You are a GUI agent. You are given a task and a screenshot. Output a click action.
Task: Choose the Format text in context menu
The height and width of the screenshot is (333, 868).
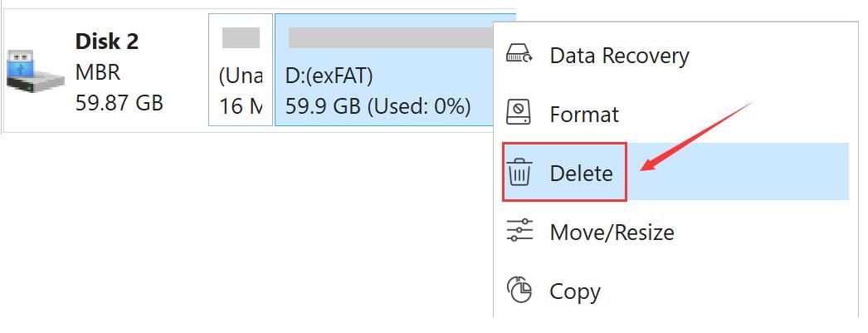584,115
